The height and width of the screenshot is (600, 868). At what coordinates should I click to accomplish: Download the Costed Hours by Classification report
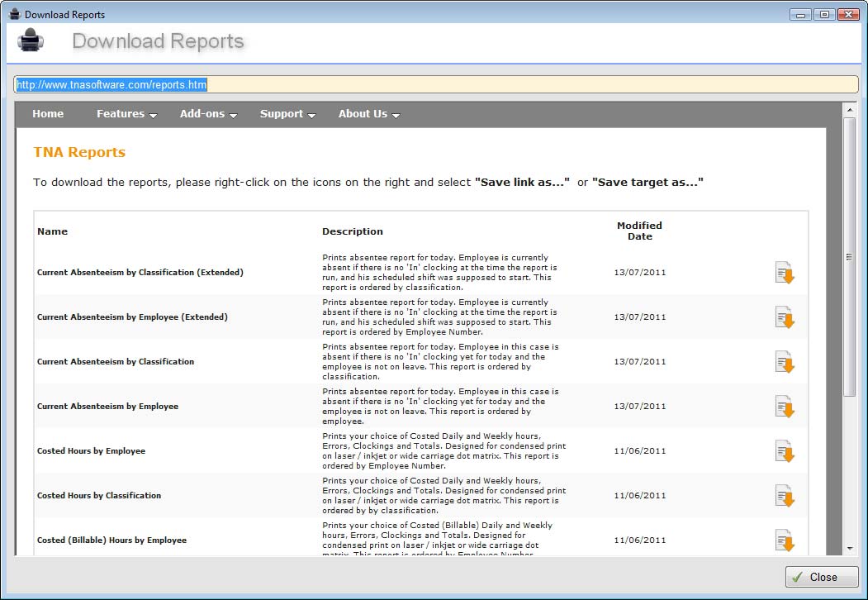click(784, 496)
